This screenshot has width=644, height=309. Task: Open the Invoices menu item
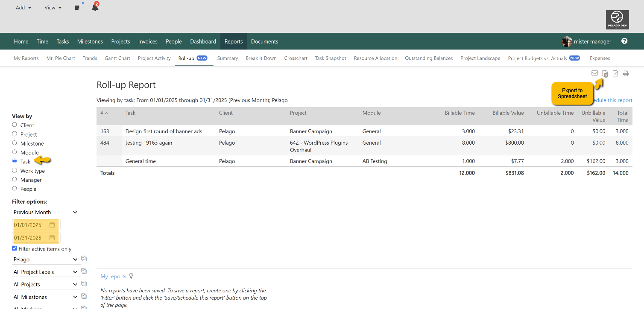pos(148,41)
